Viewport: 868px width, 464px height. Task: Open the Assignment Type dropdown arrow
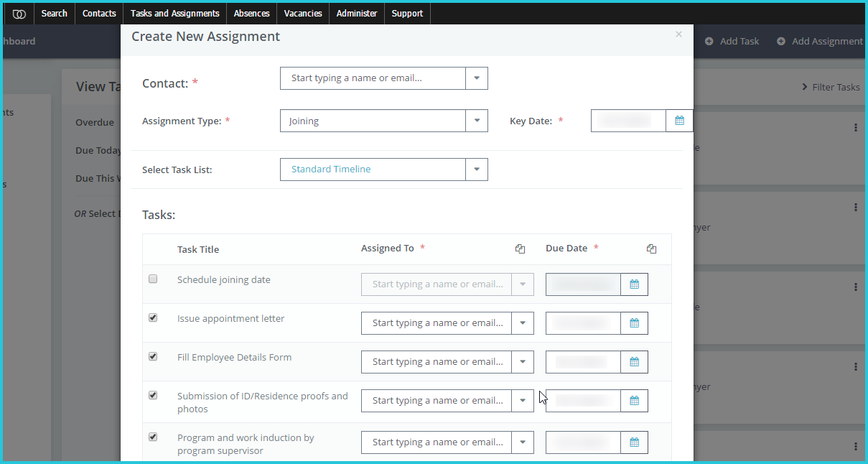[x=477, y=121]
